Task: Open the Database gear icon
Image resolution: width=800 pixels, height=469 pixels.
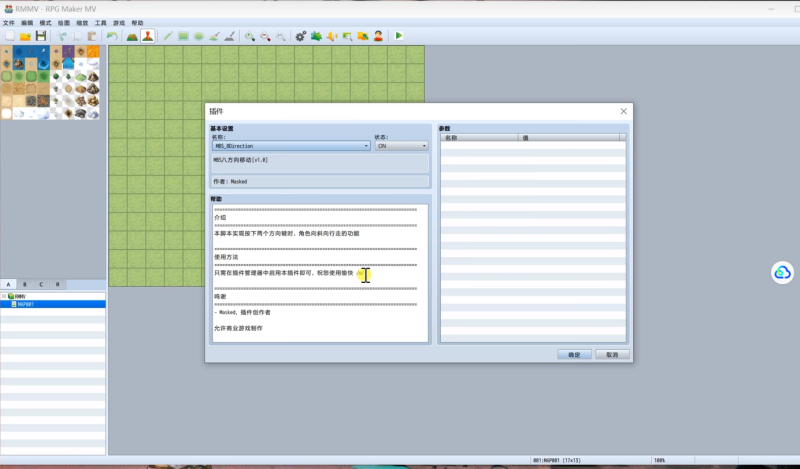Action: pyautogui.click(x=301, y=36)
